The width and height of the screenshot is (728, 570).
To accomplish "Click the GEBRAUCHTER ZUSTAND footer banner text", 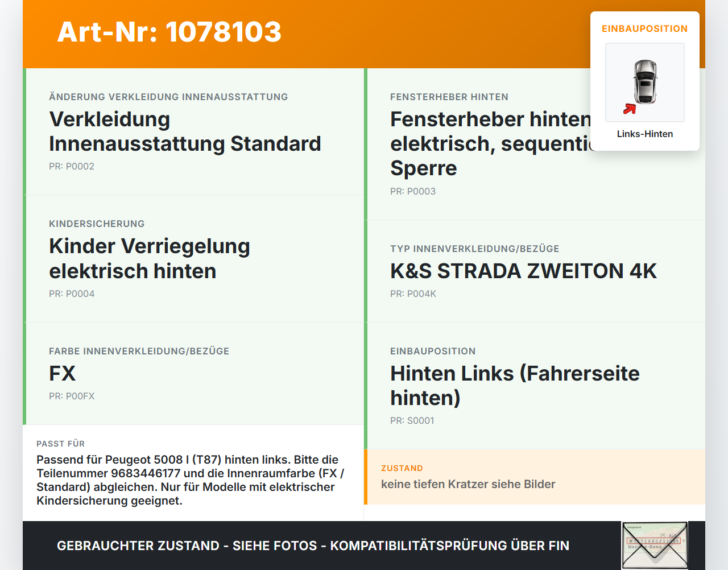I will click(313, 546).
